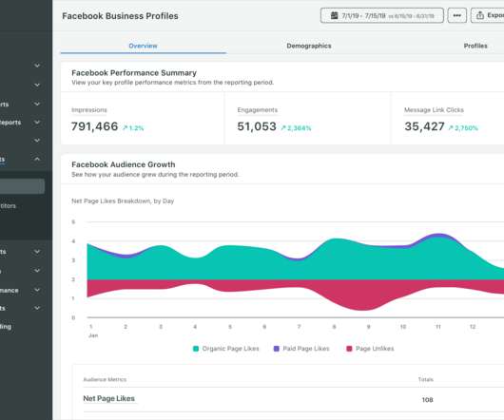Screen dimensions: 504x420
Task: Click the Audience Metrics column header
Action: (x=105, y=379)
